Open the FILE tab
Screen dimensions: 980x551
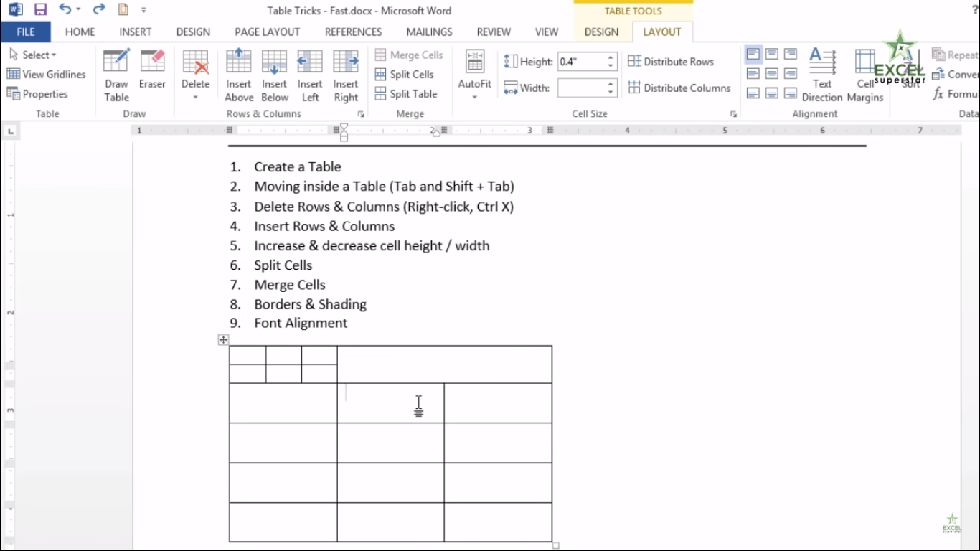[26, 32]
